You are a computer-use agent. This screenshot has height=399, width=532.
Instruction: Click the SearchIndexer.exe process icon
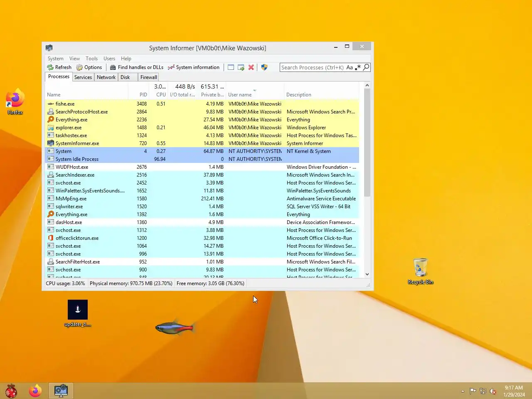coord(51,175)
